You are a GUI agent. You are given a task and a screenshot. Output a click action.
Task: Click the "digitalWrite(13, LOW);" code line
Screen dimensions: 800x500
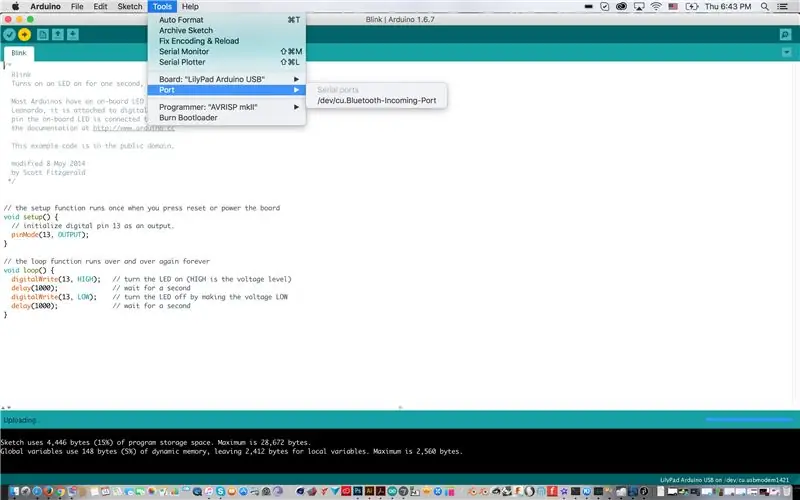coord(54,297)
